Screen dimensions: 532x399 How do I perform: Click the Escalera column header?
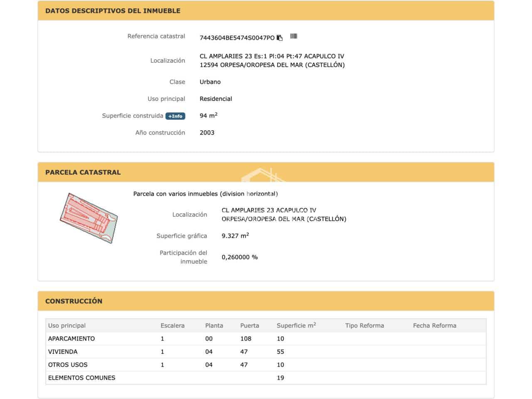172,325
